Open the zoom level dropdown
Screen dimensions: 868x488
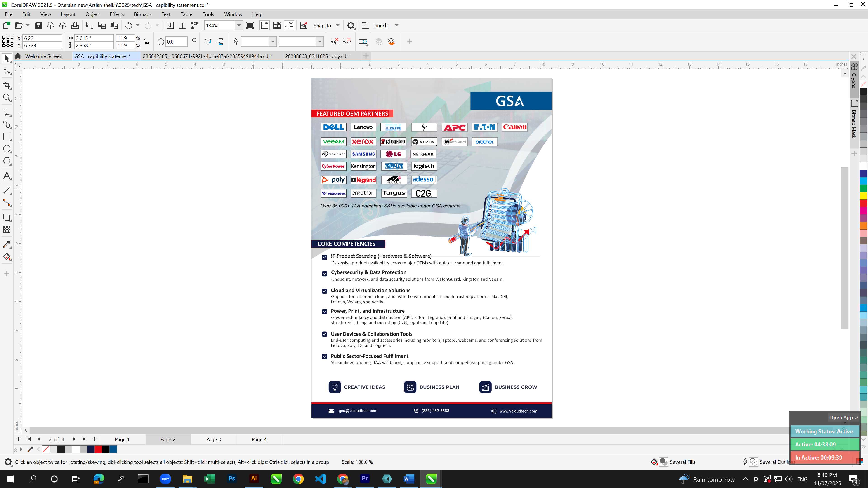point(238,25)
